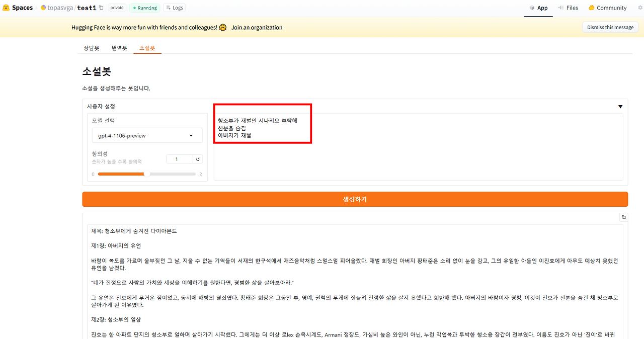Open topasvga's profile avatar
Image resolution: width=644 pixels, height=339 pixels.
(x=44, y=7)
